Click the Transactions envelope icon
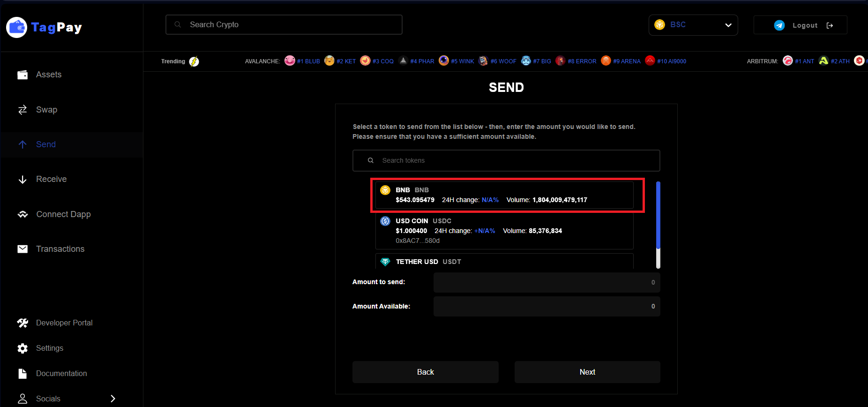Viewport: 868px width, 407px height. (22, 249)
